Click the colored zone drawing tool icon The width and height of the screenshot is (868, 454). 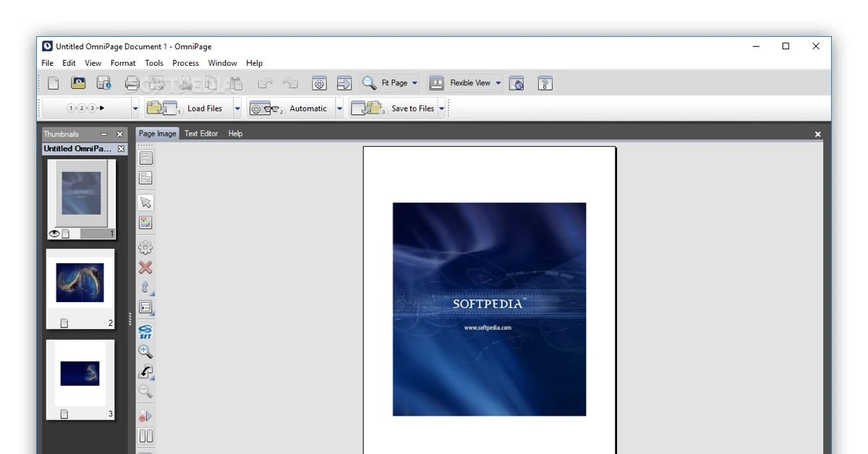145,223
